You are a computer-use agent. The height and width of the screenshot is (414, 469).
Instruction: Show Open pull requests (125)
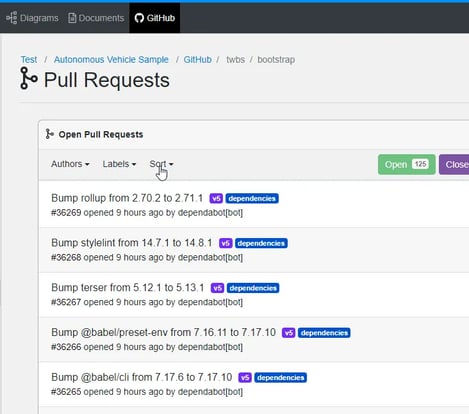tap(407, 164)
